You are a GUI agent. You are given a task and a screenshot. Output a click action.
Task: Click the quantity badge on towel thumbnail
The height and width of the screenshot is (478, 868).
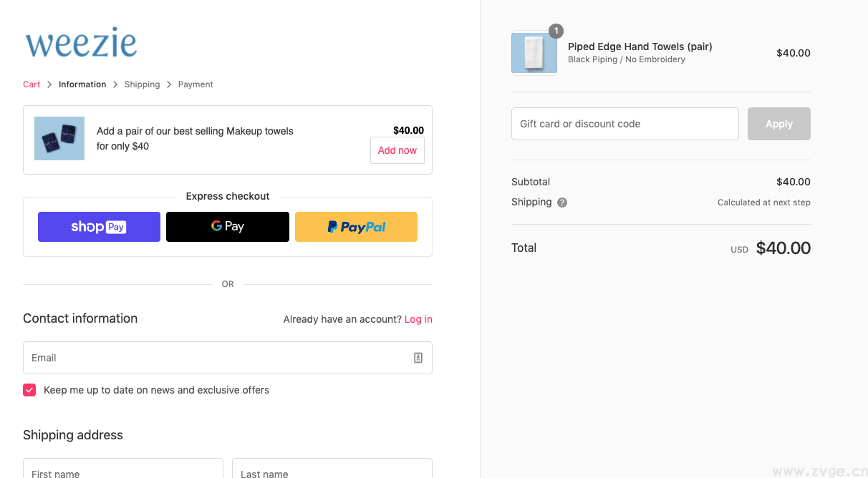[x=556, y=31]
